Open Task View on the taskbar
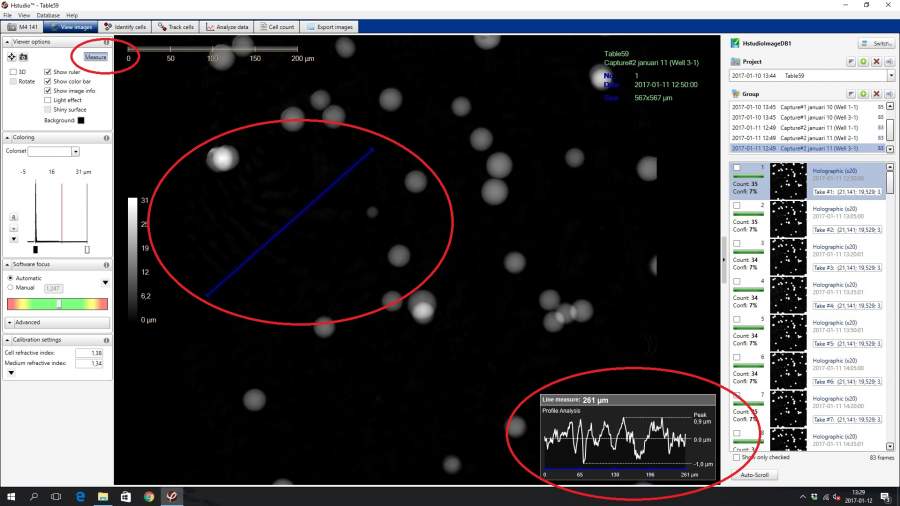Screen dimensions: 900x506 tap(56, 496)
